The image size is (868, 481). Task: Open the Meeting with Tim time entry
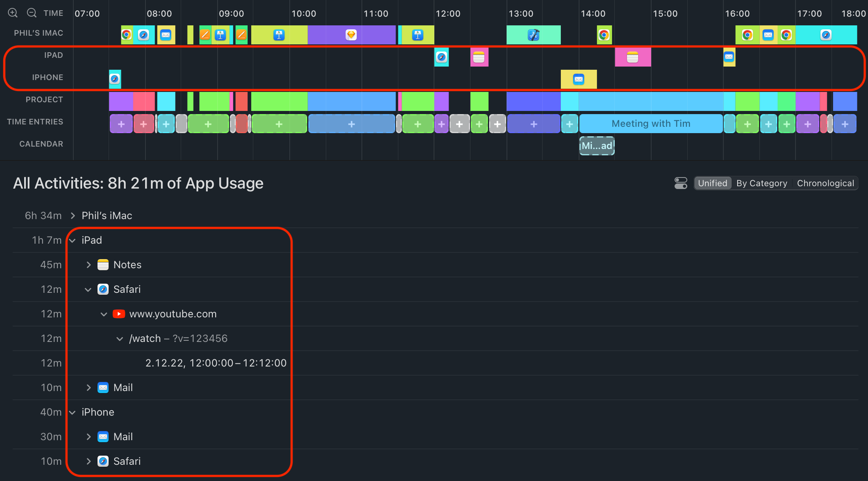coord(651,124)
